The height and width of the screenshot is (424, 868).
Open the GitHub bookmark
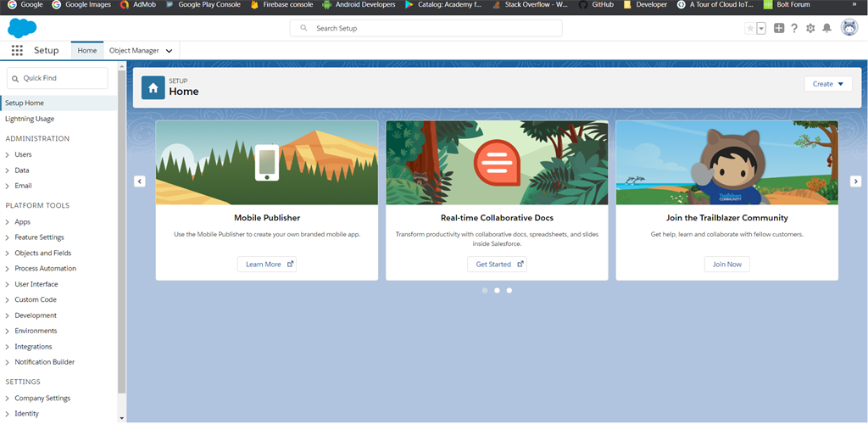pos(596,4)
